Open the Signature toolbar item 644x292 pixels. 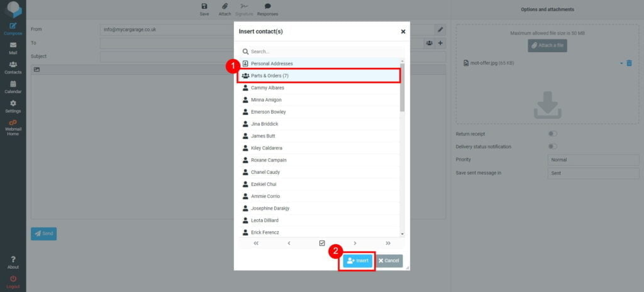pyautogui.click(x=245, y=9)
